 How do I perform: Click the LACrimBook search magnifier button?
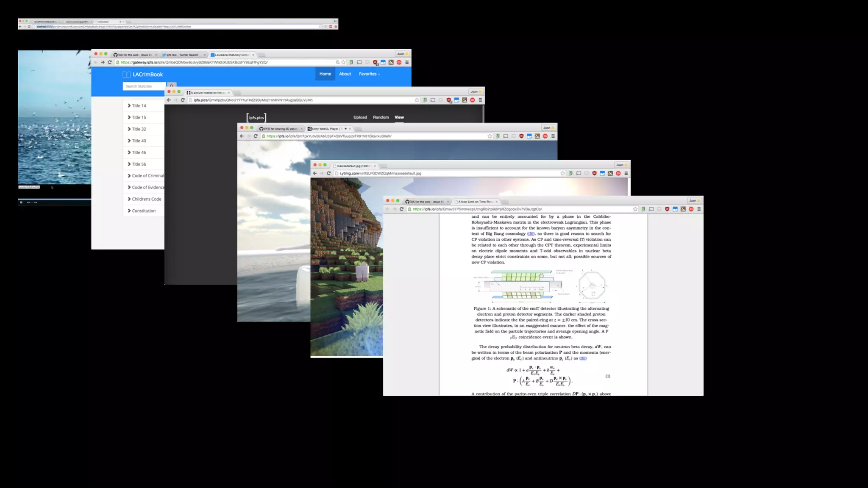171,85
